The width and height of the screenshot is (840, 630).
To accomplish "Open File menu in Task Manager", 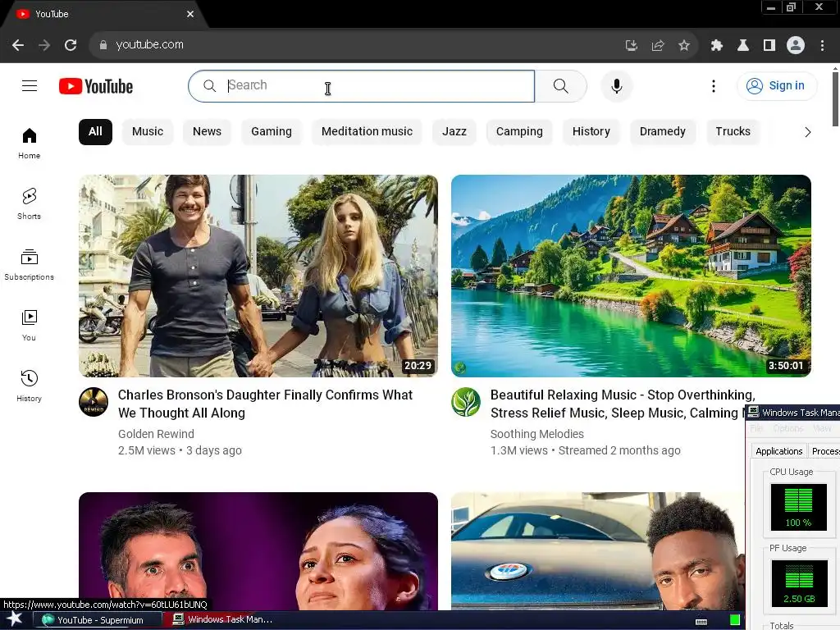I will 756,428.
